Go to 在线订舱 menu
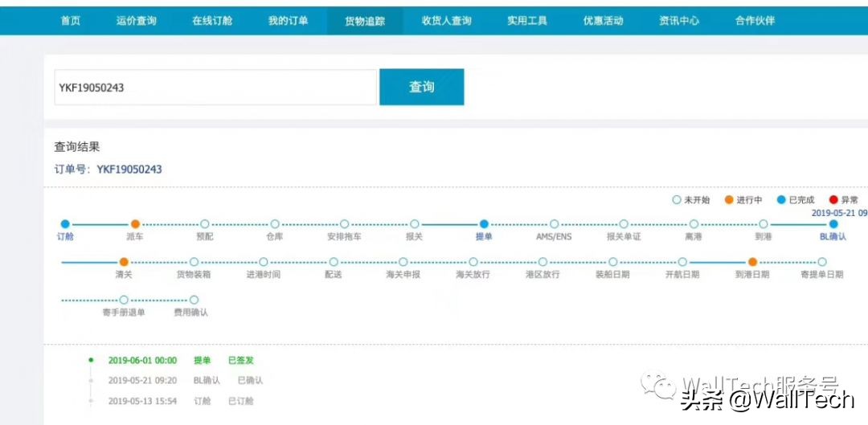Screen dimensions: 868x425 point(212,21)
